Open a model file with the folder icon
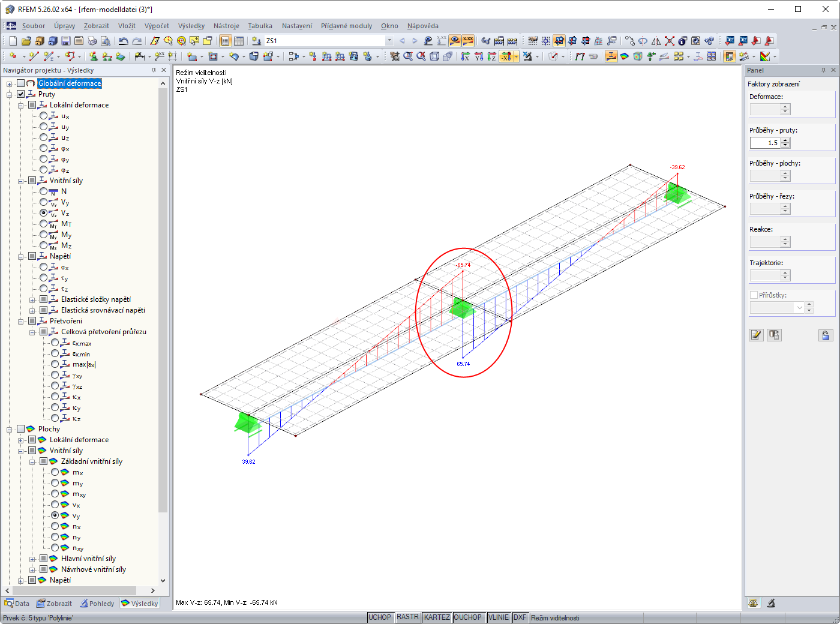Viewport: 840px width, 624px height. pyautogui.click(x=26, y=41)
